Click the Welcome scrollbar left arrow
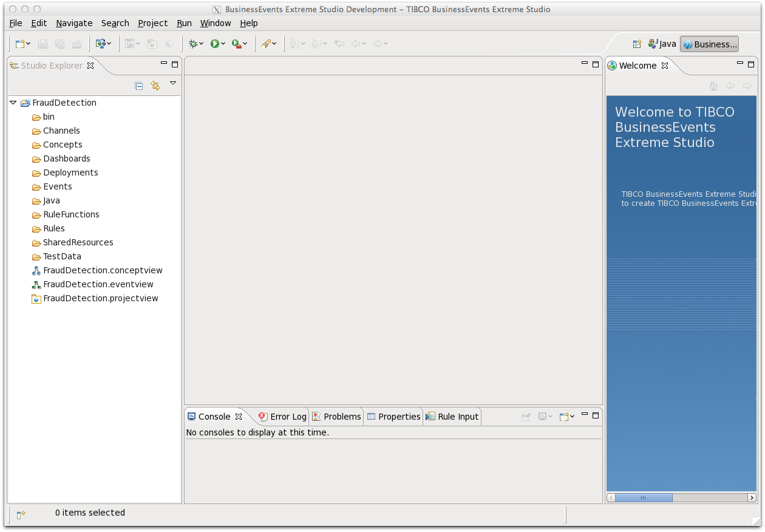 coord(611,498)
